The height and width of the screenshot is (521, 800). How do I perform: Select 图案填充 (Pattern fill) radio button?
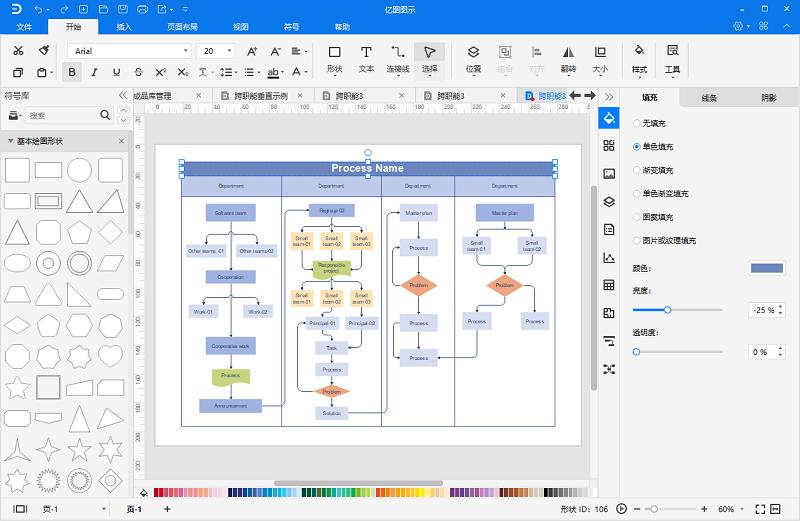637,217
